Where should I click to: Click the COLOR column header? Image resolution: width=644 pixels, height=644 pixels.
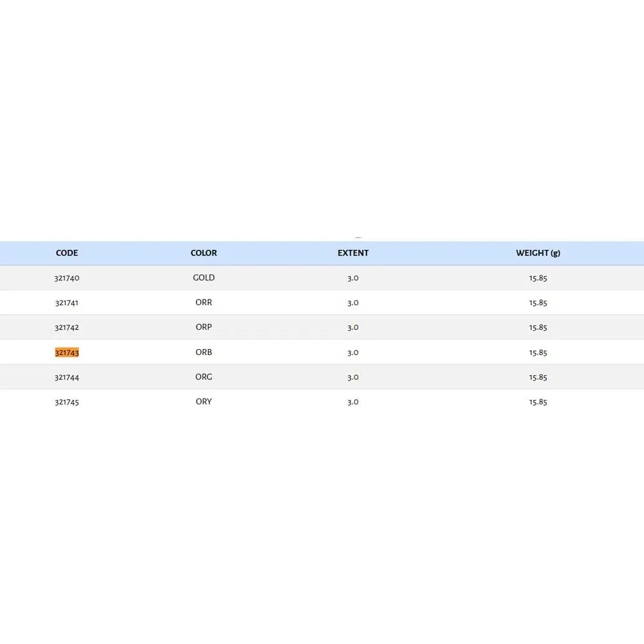pos(204,253)
